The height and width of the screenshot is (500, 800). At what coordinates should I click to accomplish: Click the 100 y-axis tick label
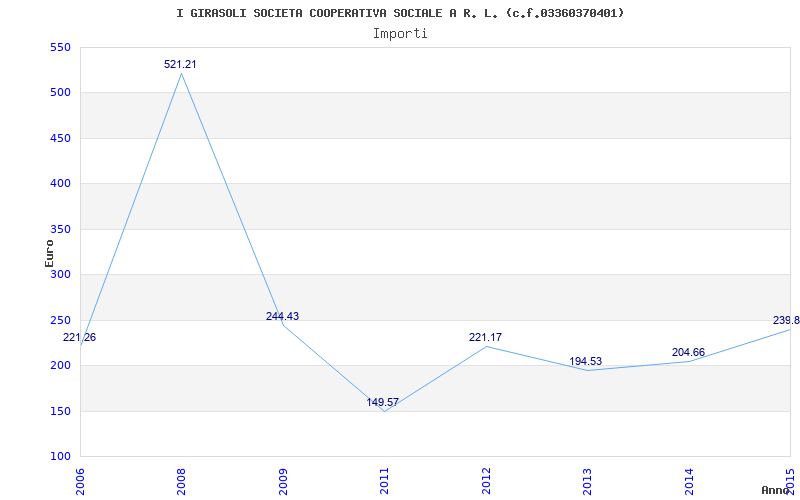(60, 456)
